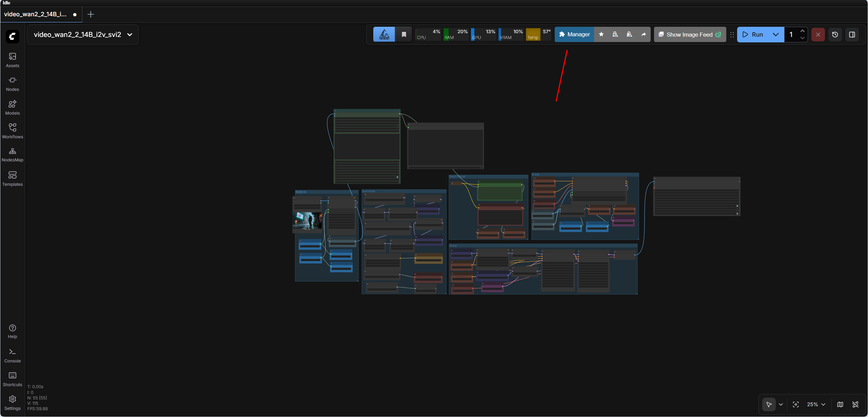Open the NodesMap panel
Image resolution: width=868 pixels, height=417 pixels.
click(x=13, y=155)
